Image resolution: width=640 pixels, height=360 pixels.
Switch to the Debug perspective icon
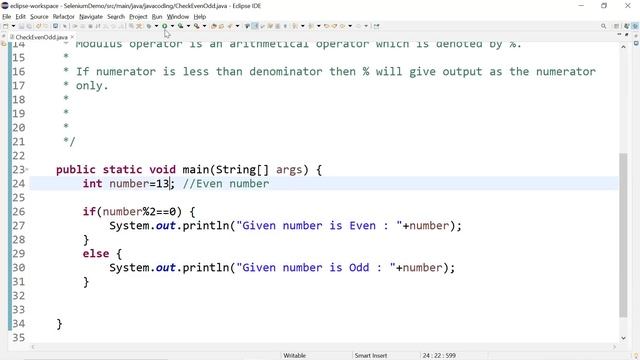(635, 26)
